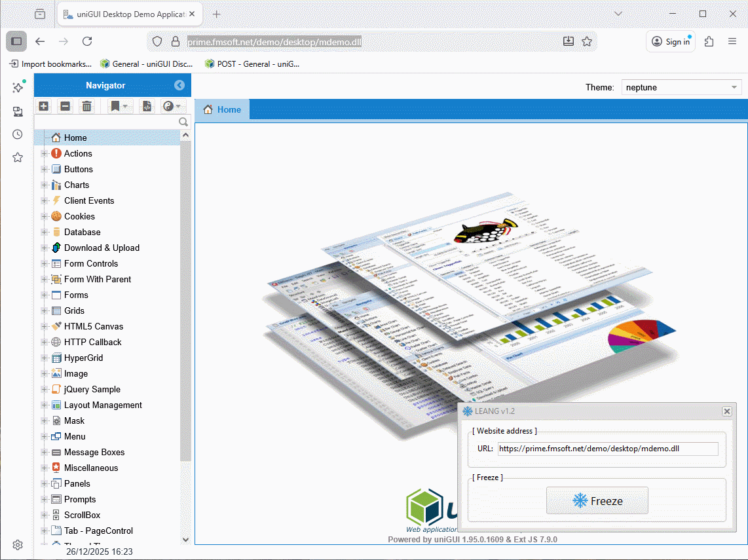The height and width of the screenshot is (560, 748).
Task: Click the HTML5 Canvas brush icon
Action: 56,326
